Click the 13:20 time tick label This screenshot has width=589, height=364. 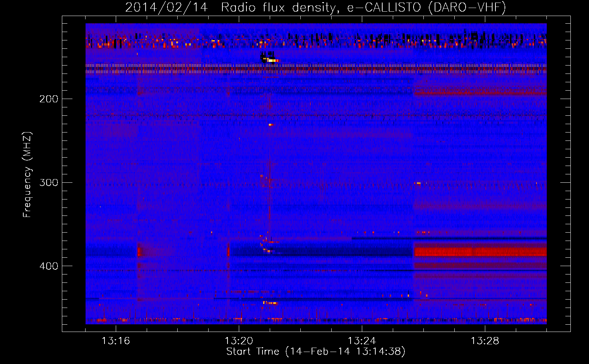(x=239, y=341)
